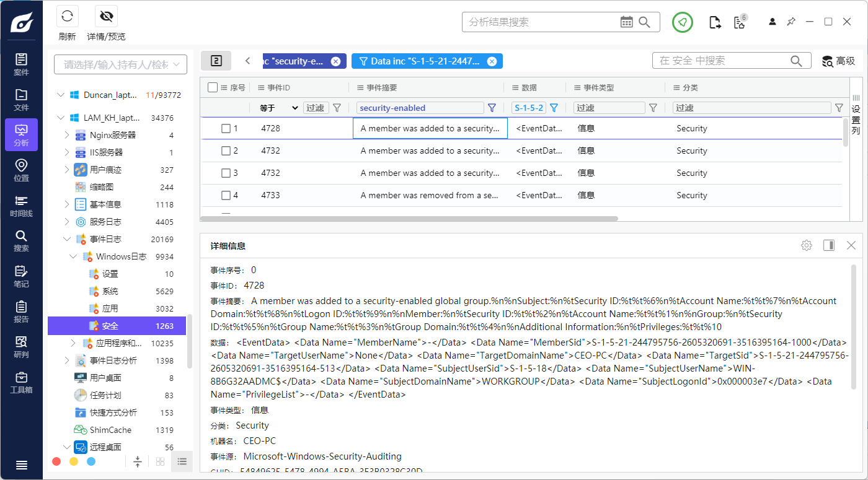The image size is (868, 480).
Task: Open settings gear in 详细信息 panel
Action: tap(806, 245)
